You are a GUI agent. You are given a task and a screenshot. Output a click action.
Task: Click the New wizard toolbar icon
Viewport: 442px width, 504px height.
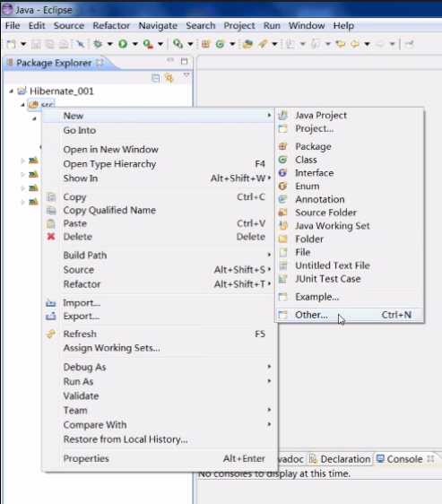(12, 44)
